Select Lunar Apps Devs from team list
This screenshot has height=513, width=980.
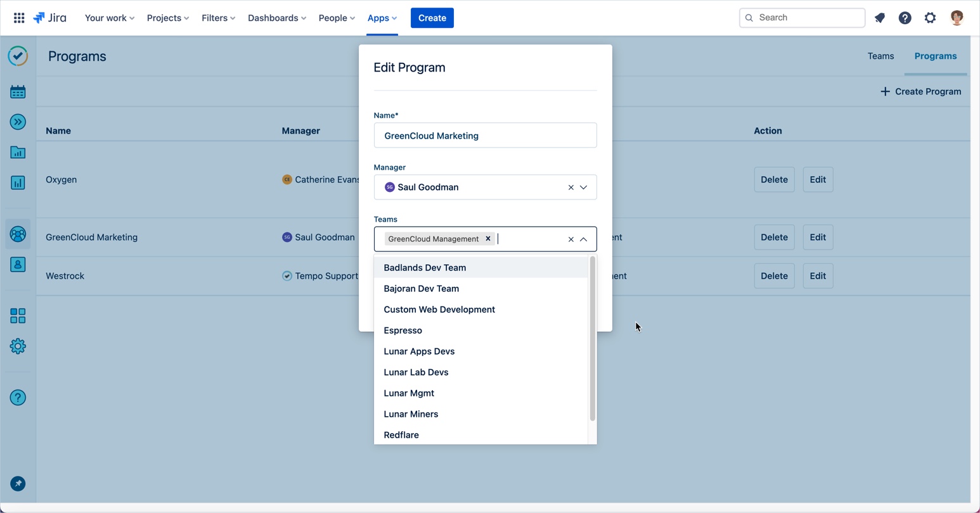(x=419, y=351)
